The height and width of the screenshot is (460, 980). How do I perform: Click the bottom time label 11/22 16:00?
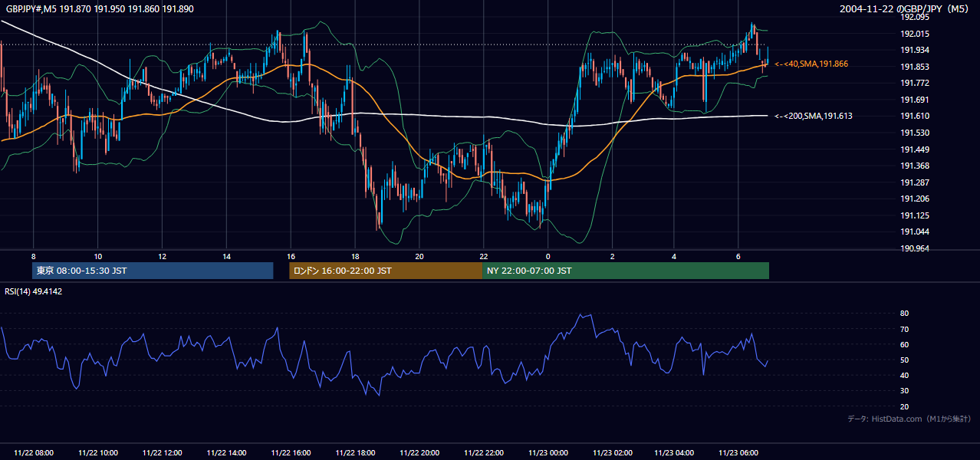pos(291,453)
